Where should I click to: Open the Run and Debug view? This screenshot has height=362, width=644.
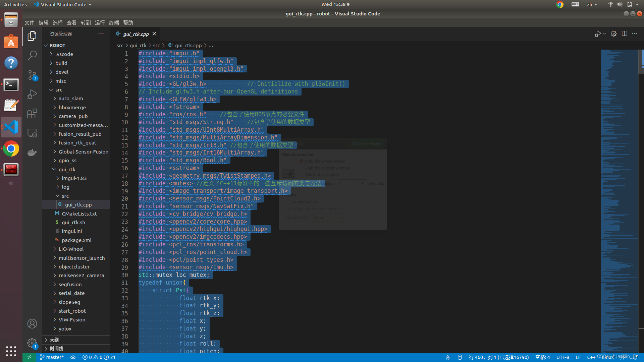click(32, 94)
